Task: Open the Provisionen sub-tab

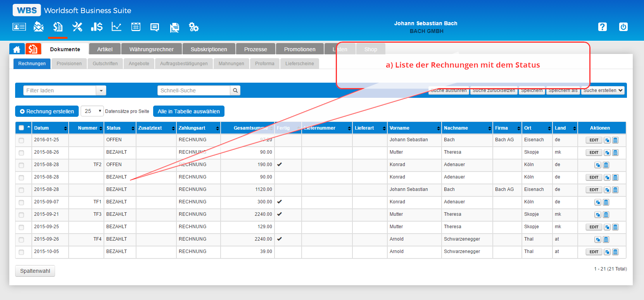Action: pos(69,64)
